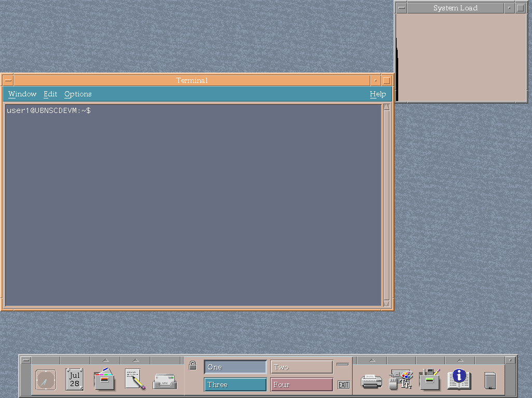Open the Application Manager drawer icon
The width and height of the screenshot is (532, 398).
click(x=429, y=380)
